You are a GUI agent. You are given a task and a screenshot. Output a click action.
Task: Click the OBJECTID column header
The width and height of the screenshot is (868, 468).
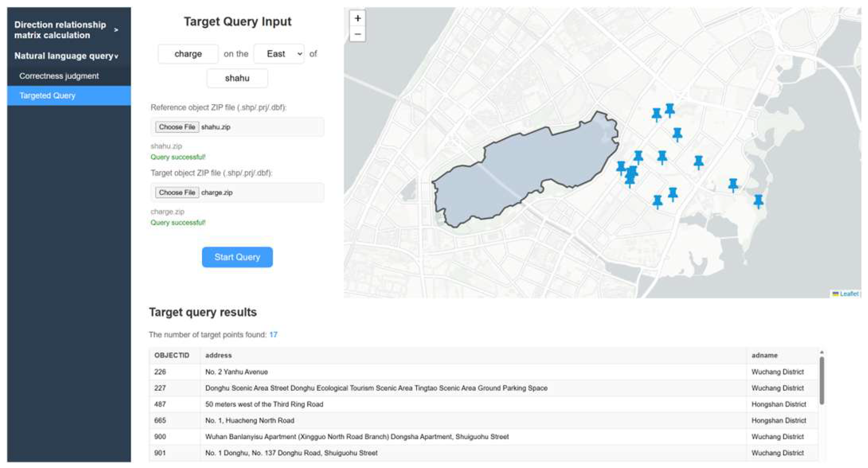click(x=171, y=355)
